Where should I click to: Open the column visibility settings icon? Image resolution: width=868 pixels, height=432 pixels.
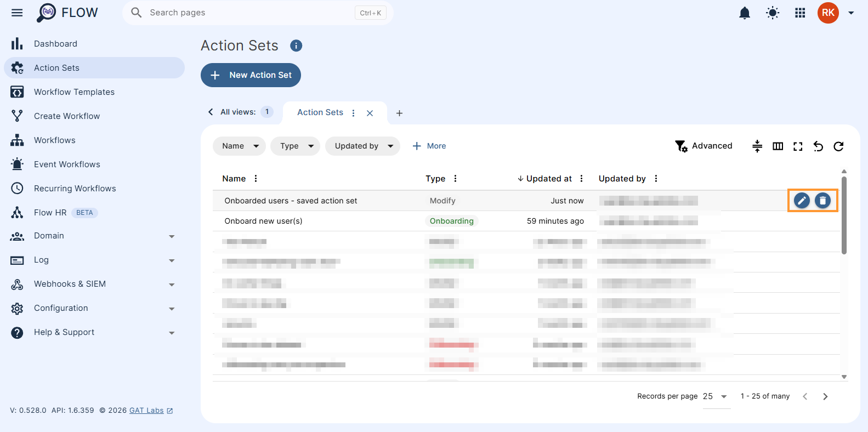[778, 146]
